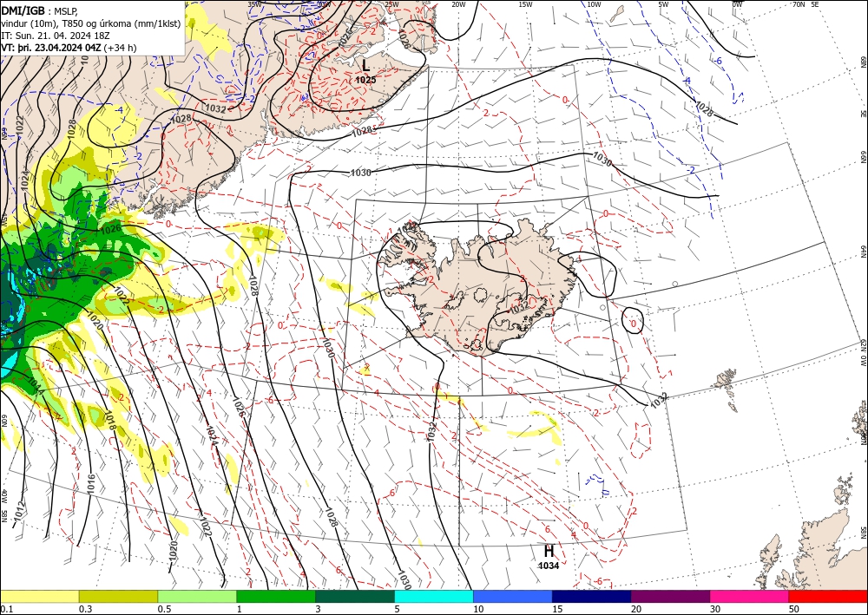Click the '15W' longitude label
Image resolution: width=868 pixels, height=615 pixels.
click(x=525, y=4)
